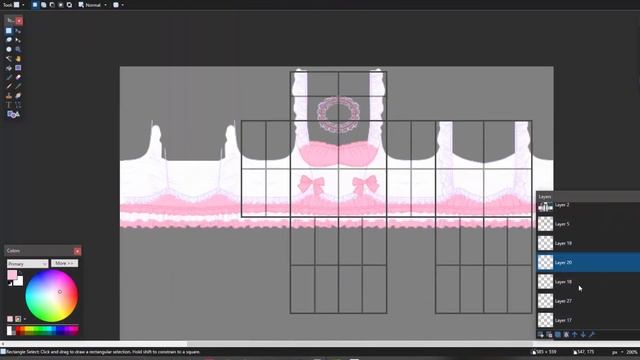Select the Clone Stamp tool
This screenshot has width=640, height=360.
9,96
